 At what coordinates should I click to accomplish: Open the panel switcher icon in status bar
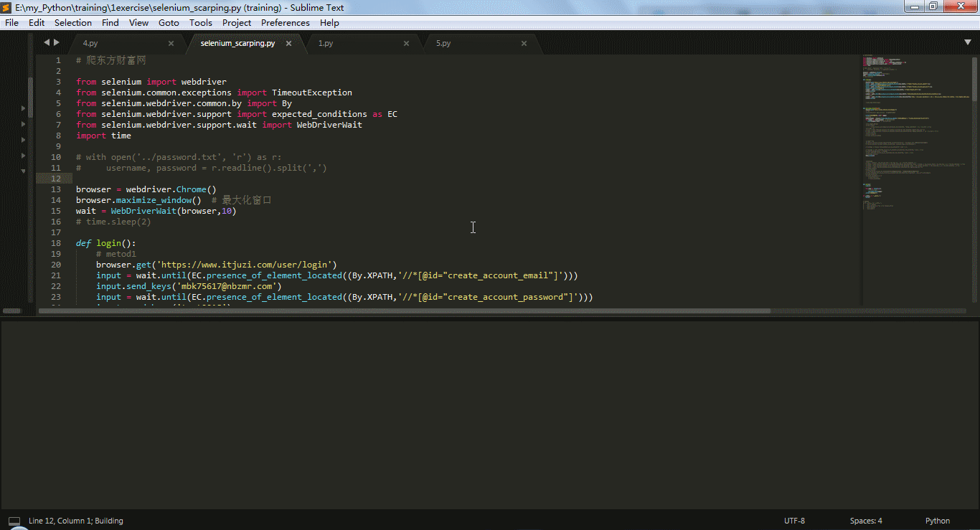click(14, 521)
